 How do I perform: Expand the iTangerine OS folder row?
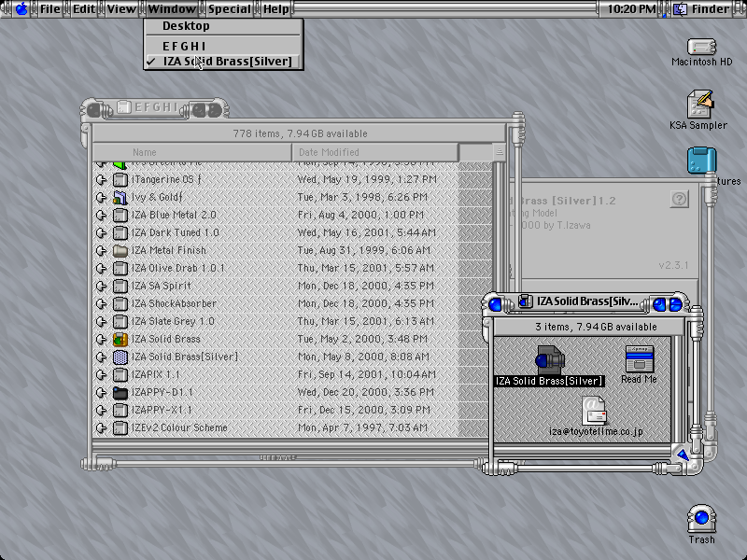(101, 179)
